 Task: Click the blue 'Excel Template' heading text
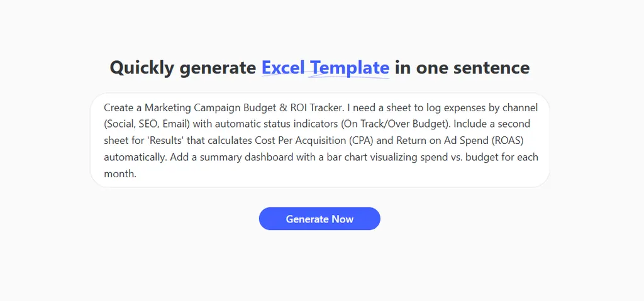[x=325, y=68]
